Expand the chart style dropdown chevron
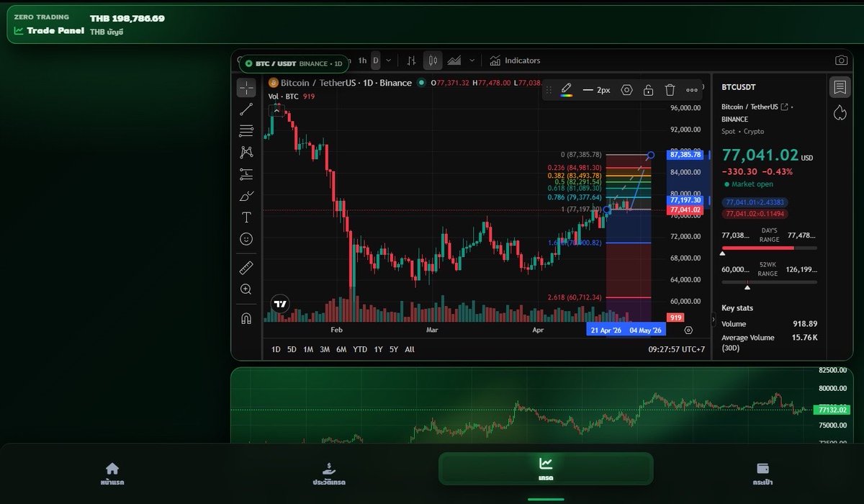 click(472, 60)
